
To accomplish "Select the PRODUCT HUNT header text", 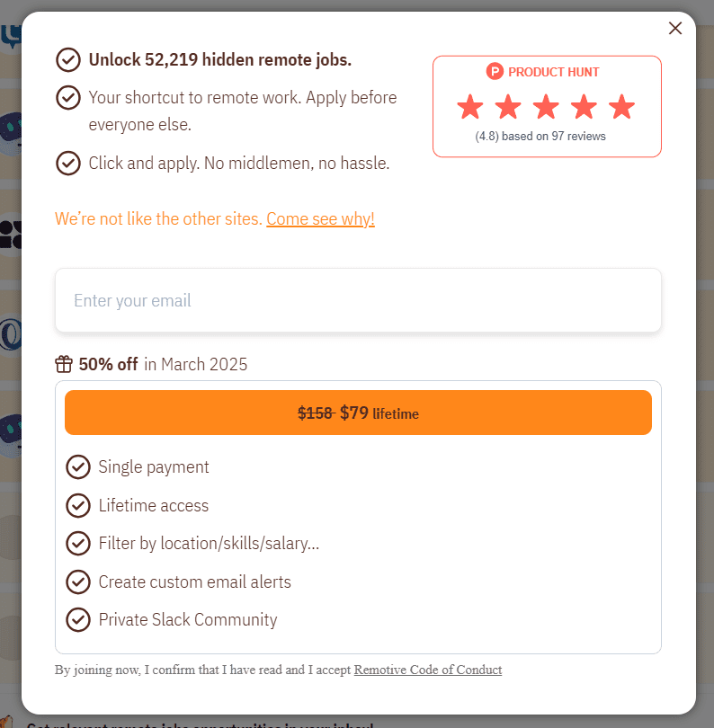I will pos(553,72).
